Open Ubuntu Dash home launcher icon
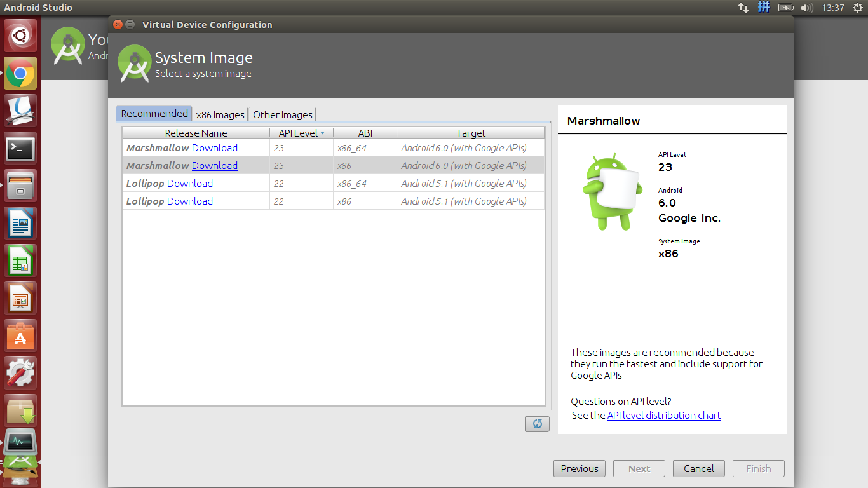 pyautogui.click(x=20, y=36)
